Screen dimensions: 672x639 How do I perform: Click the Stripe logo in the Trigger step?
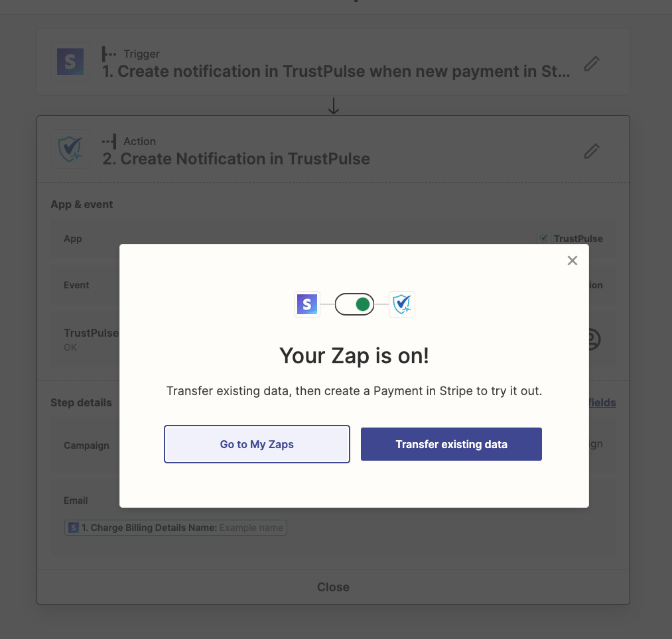click(70, 62)
